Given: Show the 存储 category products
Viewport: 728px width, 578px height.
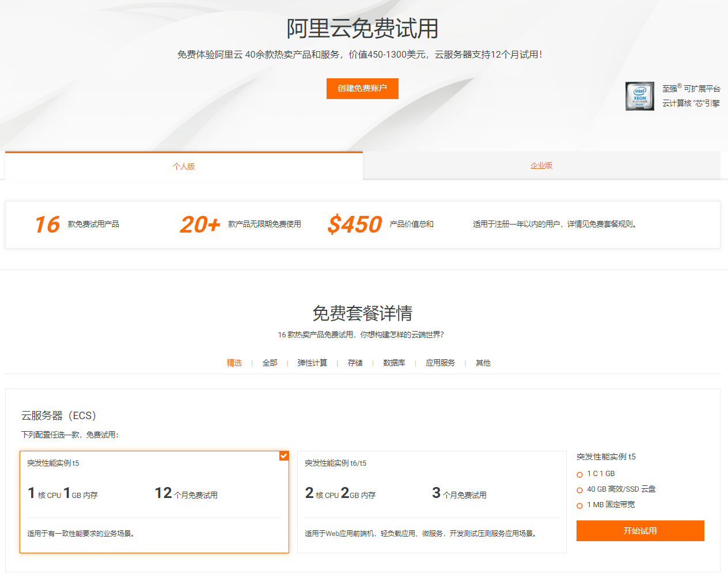Looking at the screenshot, I should tap(355, 363).
